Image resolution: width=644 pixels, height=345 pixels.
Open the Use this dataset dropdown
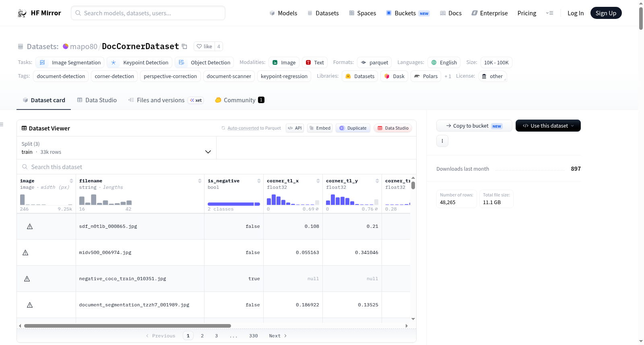(548, 126)
